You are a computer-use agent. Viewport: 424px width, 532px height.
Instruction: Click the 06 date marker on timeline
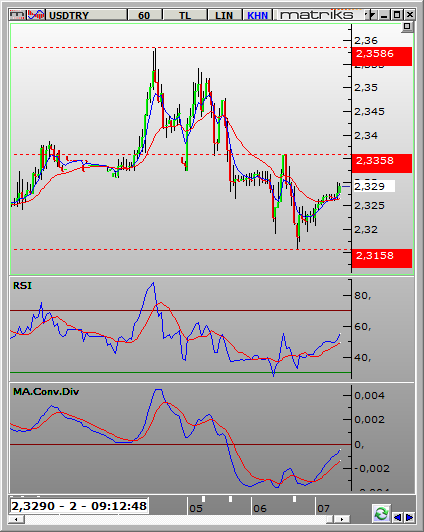pos(260,508)
